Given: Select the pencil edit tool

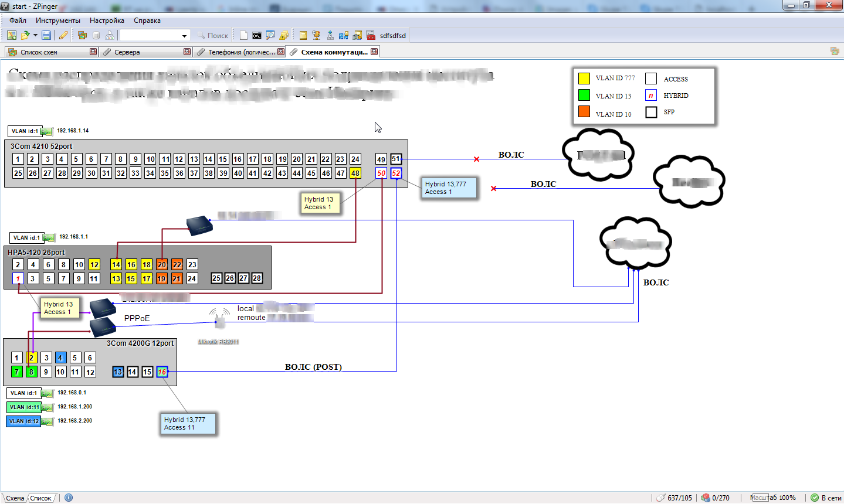Looking at the screenshot, I should click(x=63, y=36).
